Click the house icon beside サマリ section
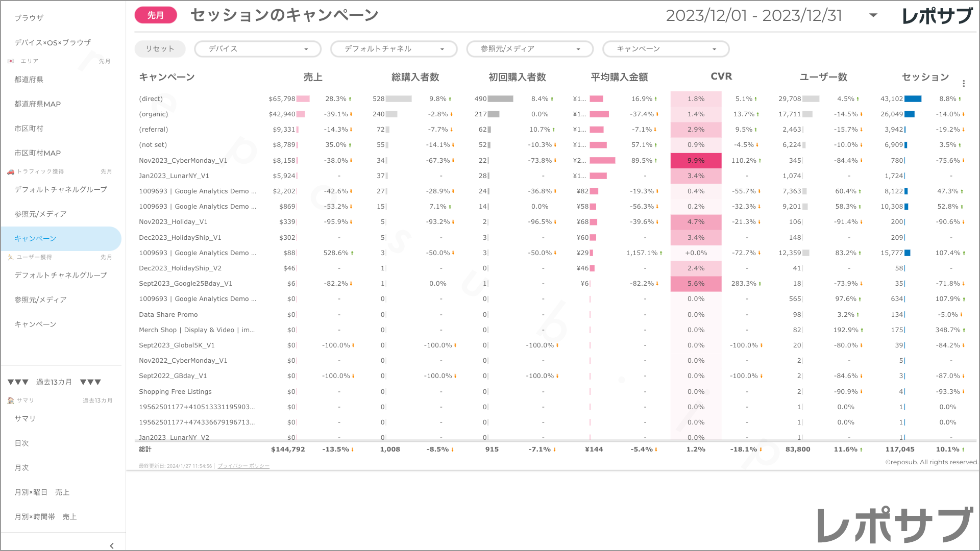Image resolution: width=980 pixels, height=551 pixels. (11, 400)
